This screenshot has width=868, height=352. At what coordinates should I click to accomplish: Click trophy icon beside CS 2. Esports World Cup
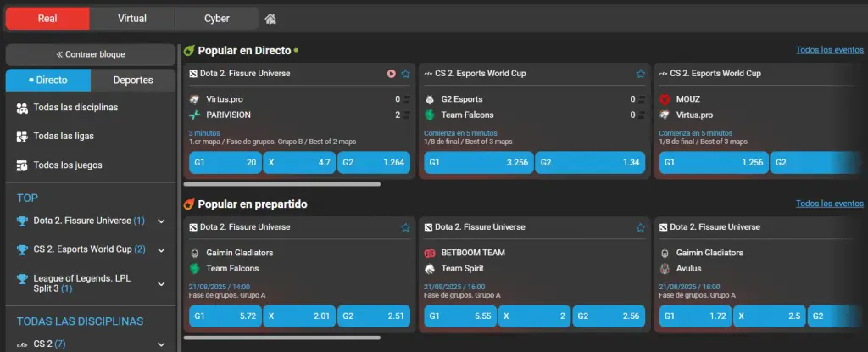[x=22, y=250]
